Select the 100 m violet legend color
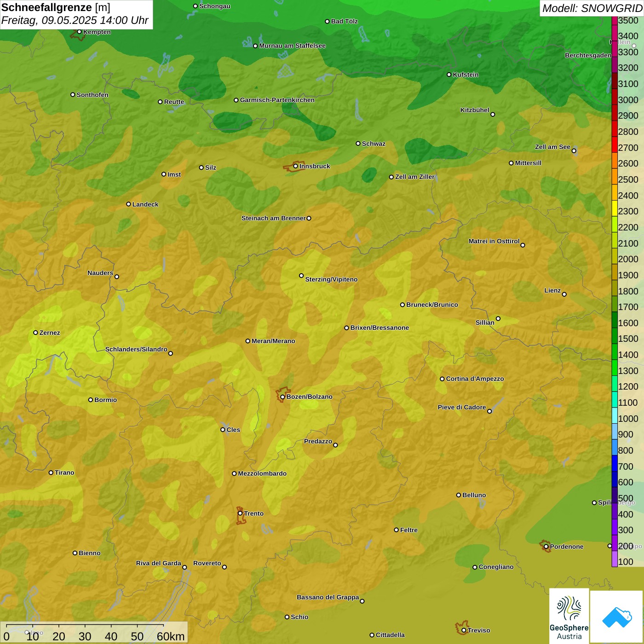The width and height of the screenshot is (644, 644). (615, 559)
